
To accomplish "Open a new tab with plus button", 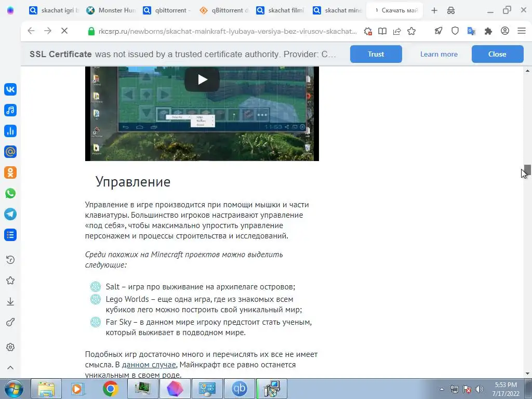I will (434, 10).
